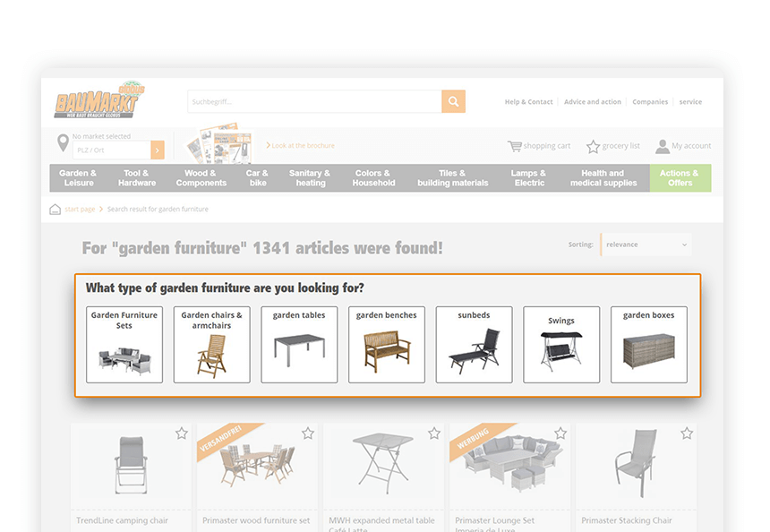Click the orange search magnifier button
Screen dimensions: 770x532
tap(453, 102)
